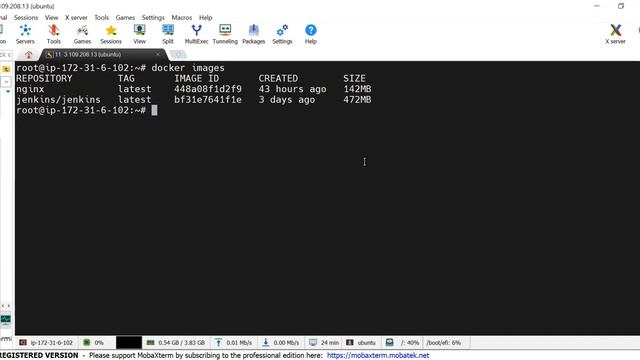
Task: Click the ip-172-31-6-102 hostname status item
Action: tap(46, 342)
